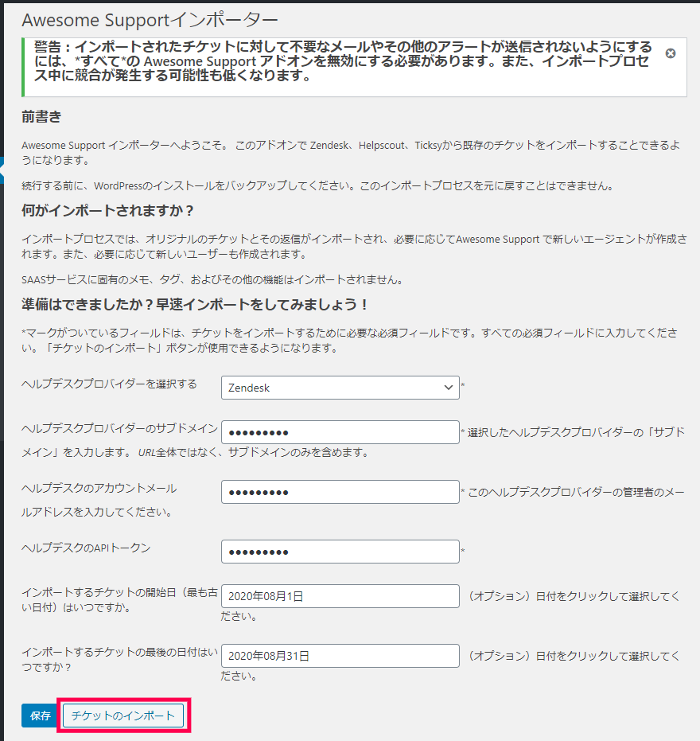The height and width of the screenshot is (741, 700).
Task: Open the start date field 2020年08月1日
Action: 340,596
